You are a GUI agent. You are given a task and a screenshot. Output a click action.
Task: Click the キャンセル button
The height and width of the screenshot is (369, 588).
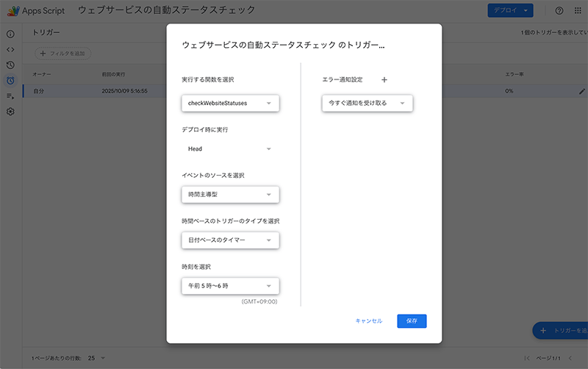point(368,321)
